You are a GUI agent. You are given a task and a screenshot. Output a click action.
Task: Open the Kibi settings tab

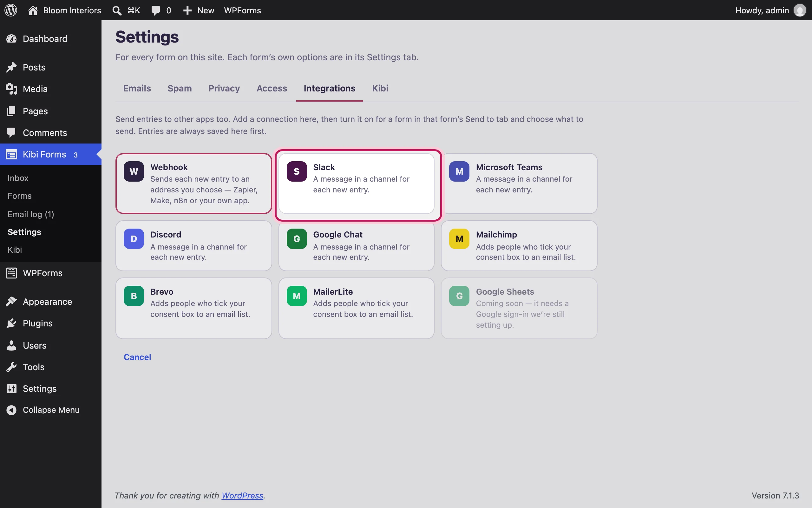click(380, 88)
